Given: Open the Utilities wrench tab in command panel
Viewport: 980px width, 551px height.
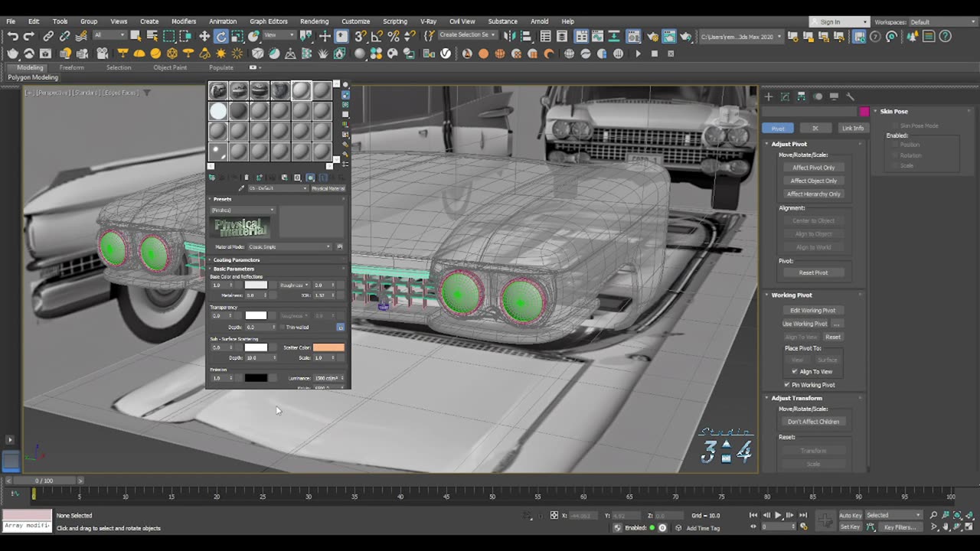Looking at the screenshot, I should (x=850, y=96).
